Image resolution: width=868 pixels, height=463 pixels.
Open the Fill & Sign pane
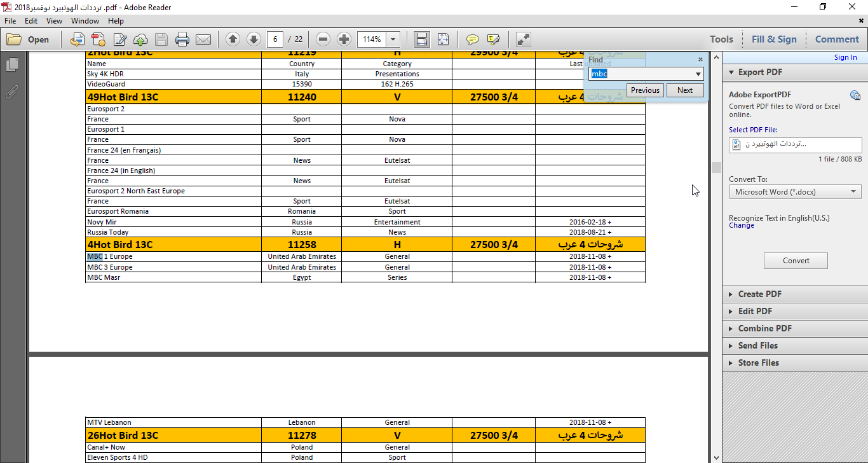(x=774, y=39)
